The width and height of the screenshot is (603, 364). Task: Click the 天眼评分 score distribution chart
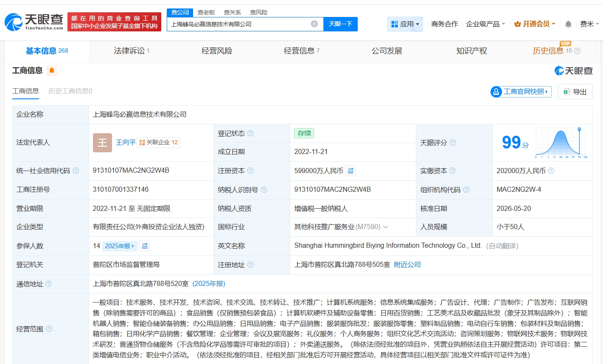tap(561, 143)
